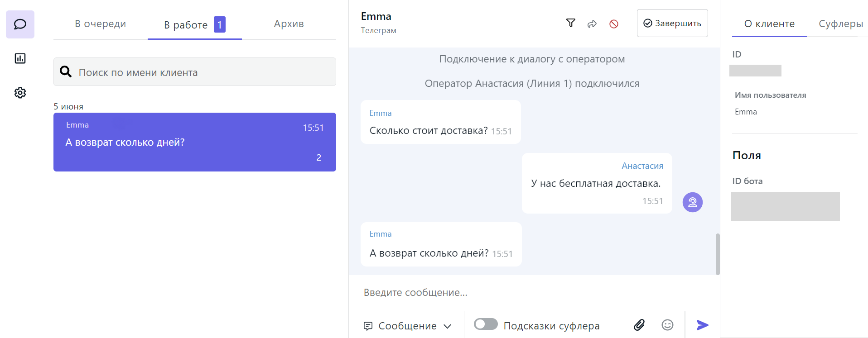Click the filter funnel icon
This screenshot has height=338, width=868.
pyautogui.click(x=571, y=24)
